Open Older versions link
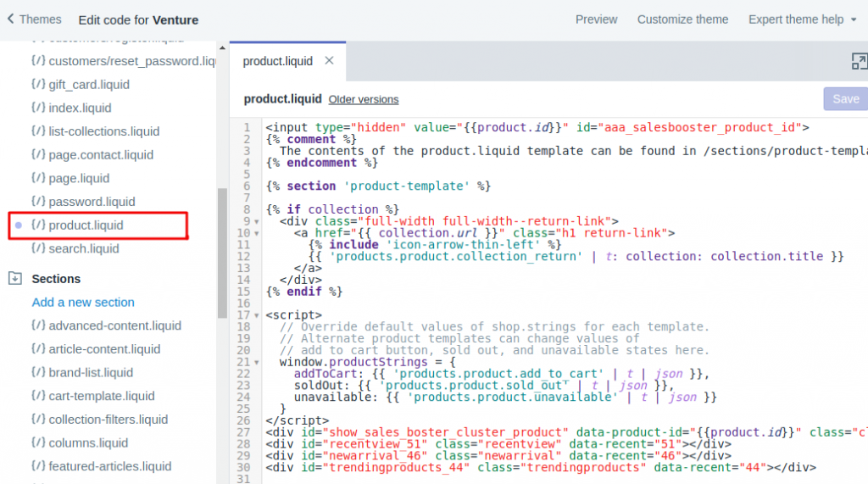The image size is (868, 484). [x=363, y=99]
